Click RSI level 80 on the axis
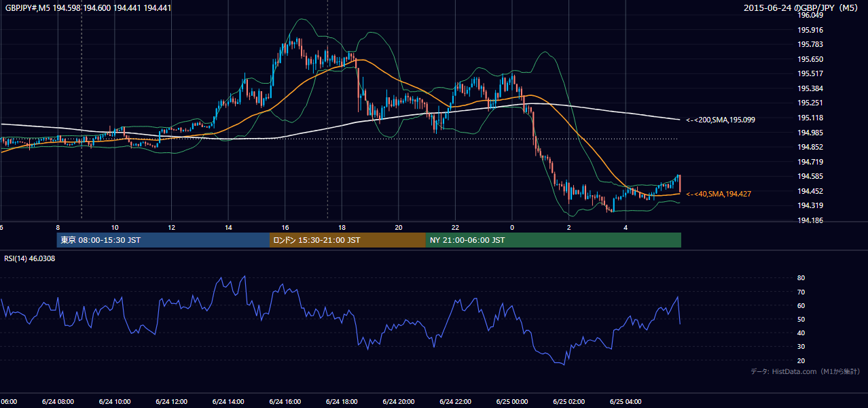868x408 pixels. pos(801,278)
